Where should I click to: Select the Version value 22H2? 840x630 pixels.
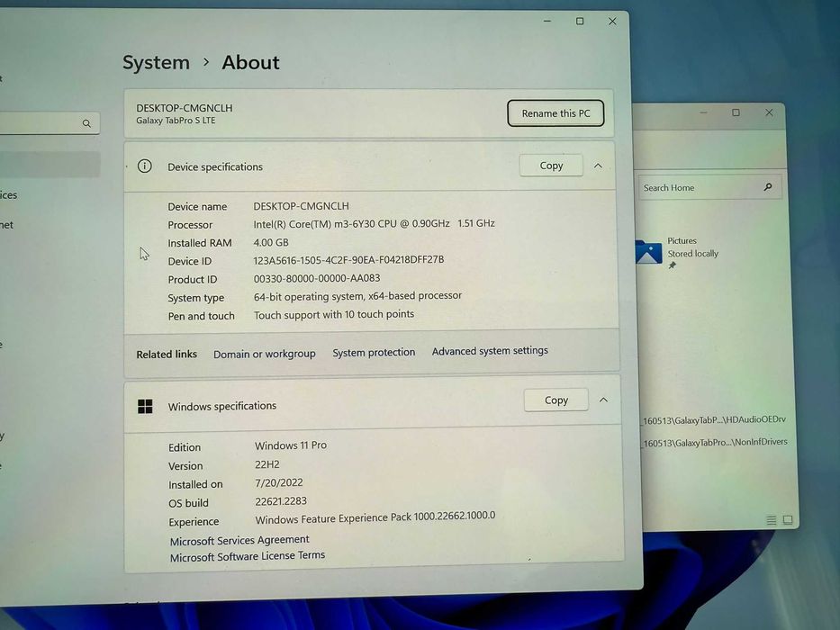click(x=267, y=464)
